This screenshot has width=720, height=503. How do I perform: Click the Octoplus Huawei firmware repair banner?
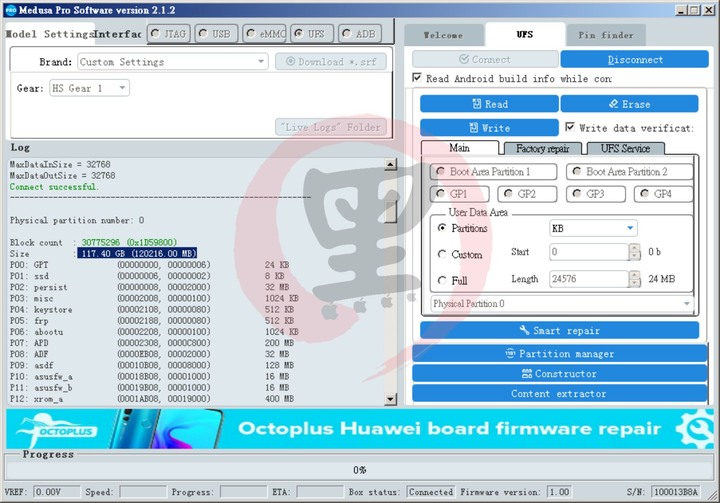(x=360, y=429)
